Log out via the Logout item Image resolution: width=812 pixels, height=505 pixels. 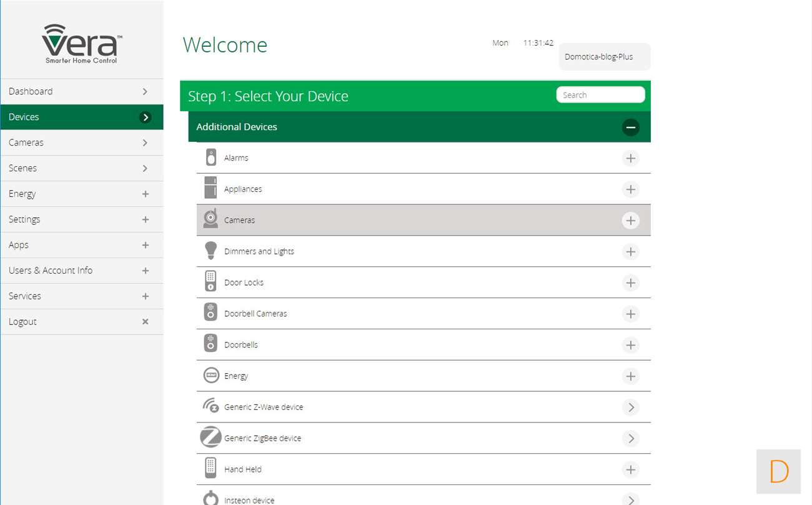[82, 322]
